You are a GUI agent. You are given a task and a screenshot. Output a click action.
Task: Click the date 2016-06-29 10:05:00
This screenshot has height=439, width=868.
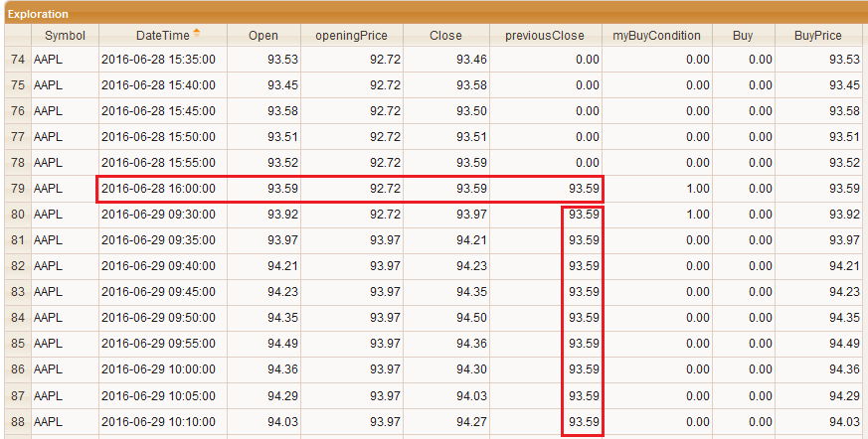158,396
